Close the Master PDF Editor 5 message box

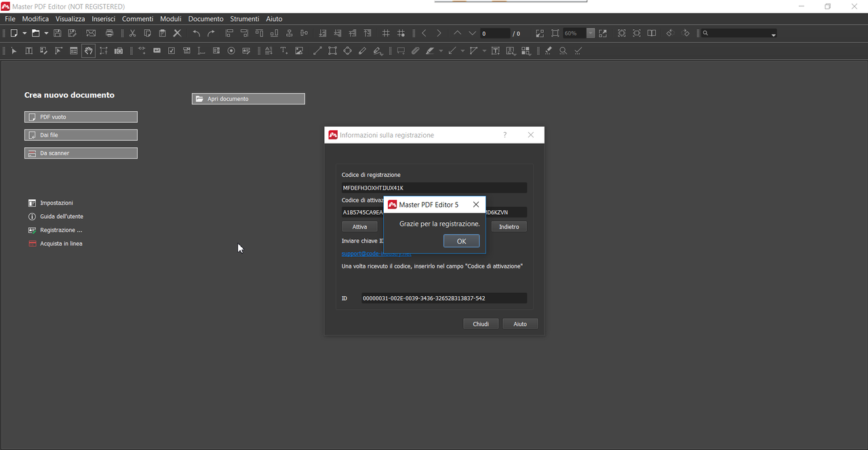(x=476, y=205)
